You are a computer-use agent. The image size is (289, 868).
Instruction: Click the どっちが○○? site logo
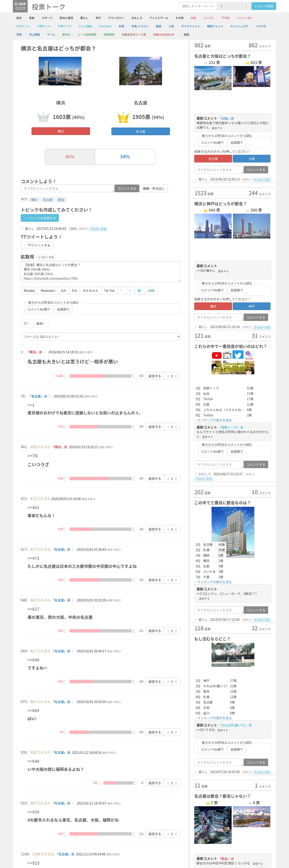tap(20, 6)
